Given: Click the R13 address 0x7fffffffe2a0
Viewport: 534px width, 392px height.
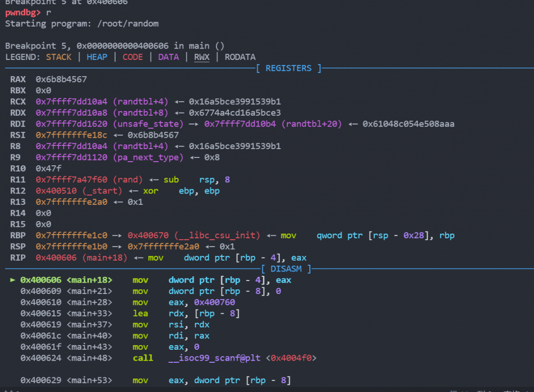Looking at the screenshot, I should pyautogui.click(x=71, y=202).
